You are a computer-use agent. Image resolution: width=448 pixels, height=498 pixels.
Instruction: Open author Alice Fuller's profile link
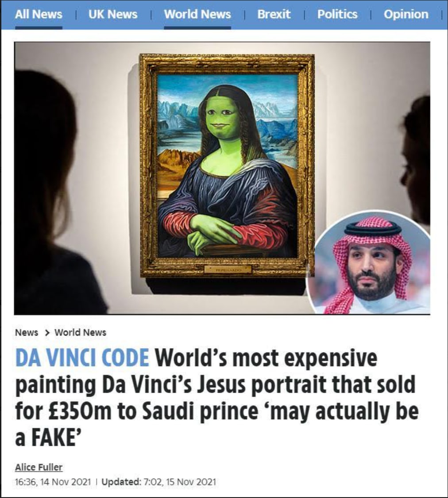tap(39, 467)
